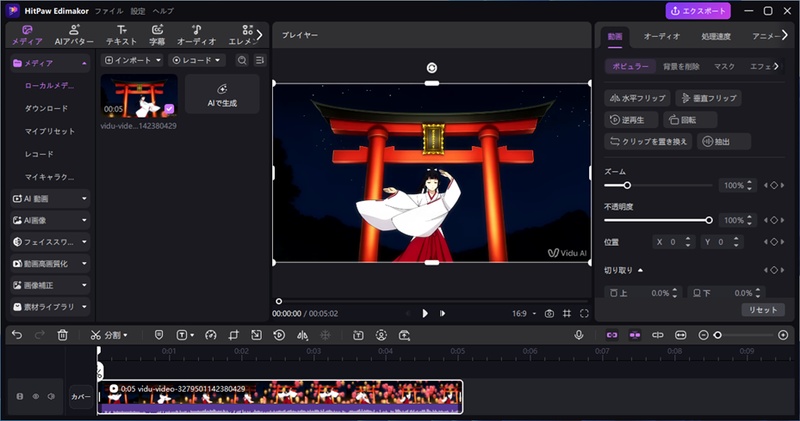Click the 0:03 mark on timeline ruler

tap(313, 351)
